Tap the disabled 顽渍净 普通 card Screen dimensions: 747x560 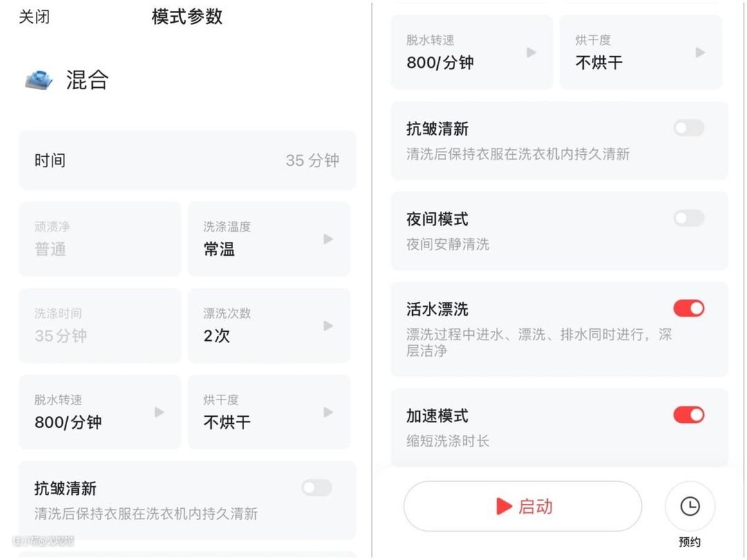click(x=99, y=239)
